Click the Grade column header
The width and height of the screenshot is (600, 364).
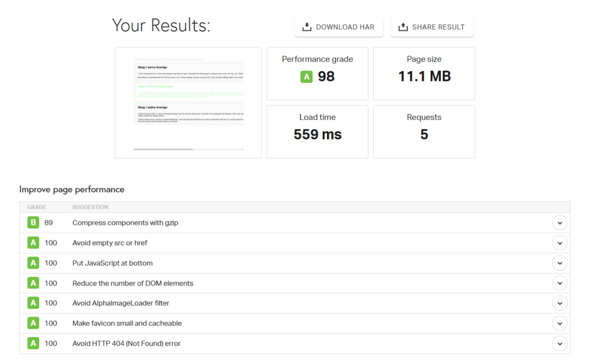tap(37, 207)
